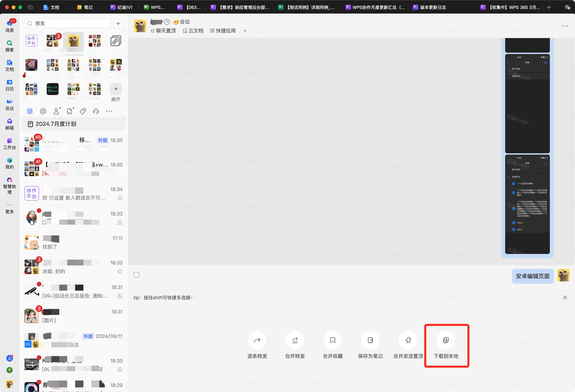Image resolution: width=575 pixels, height=392 pixels.
Task: Click the 合并收藏 bookmark icon
Action: coord(333,340)
